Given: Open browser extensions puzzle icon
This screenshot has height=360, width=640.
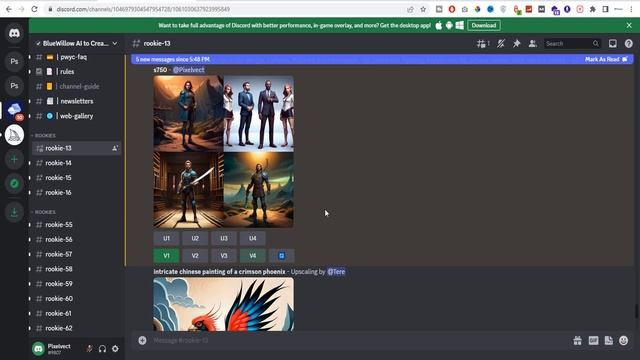Looking at the screenshot, I should click(592, 9).
